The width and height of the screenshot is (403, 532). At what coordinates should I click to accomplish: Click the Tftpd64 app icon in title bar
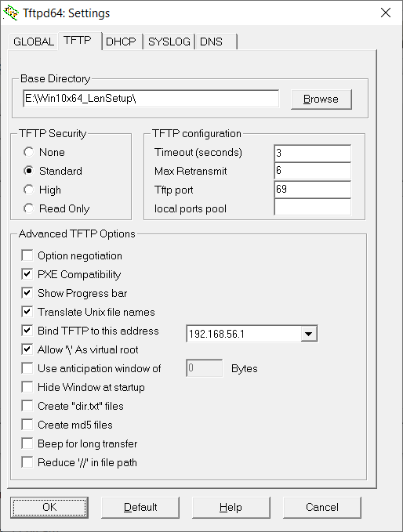tap(11, 13)
